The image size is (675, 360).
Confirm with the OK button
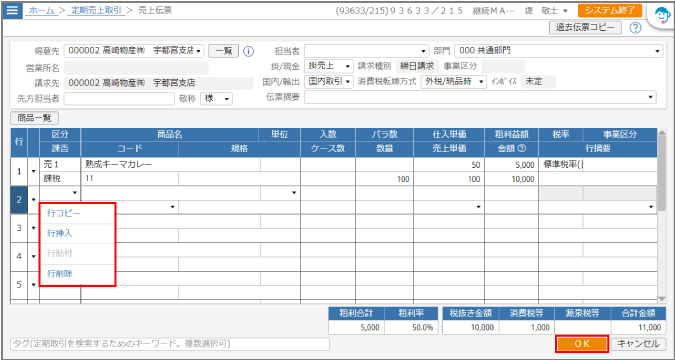pos(582,344)
